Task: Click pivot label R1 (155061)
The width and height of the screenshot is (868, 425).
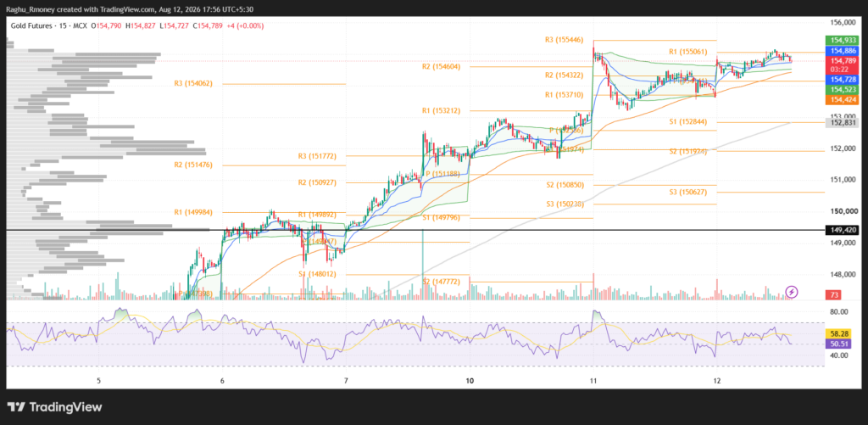Action: point(688,52)
